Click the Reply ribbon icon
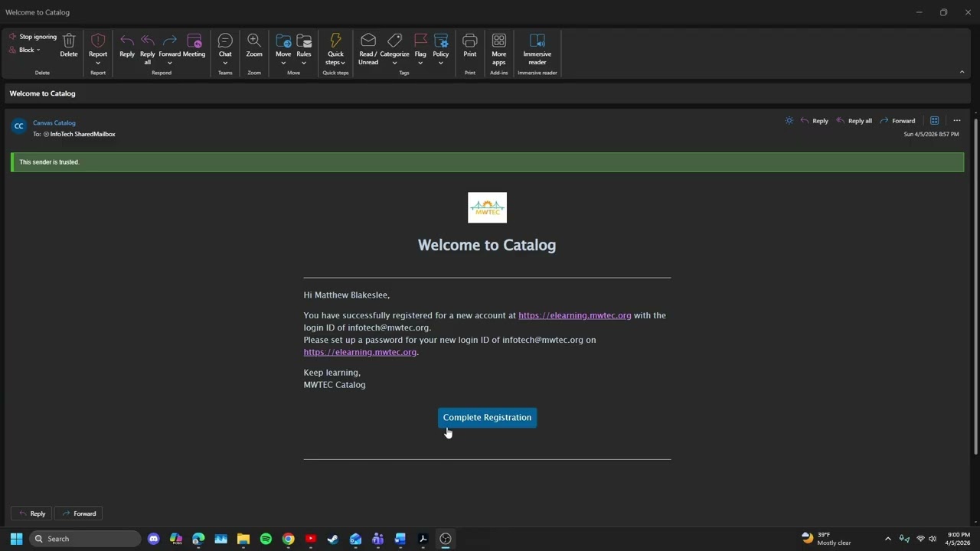This screenshot has width=980, height=551. click(127, 45)
